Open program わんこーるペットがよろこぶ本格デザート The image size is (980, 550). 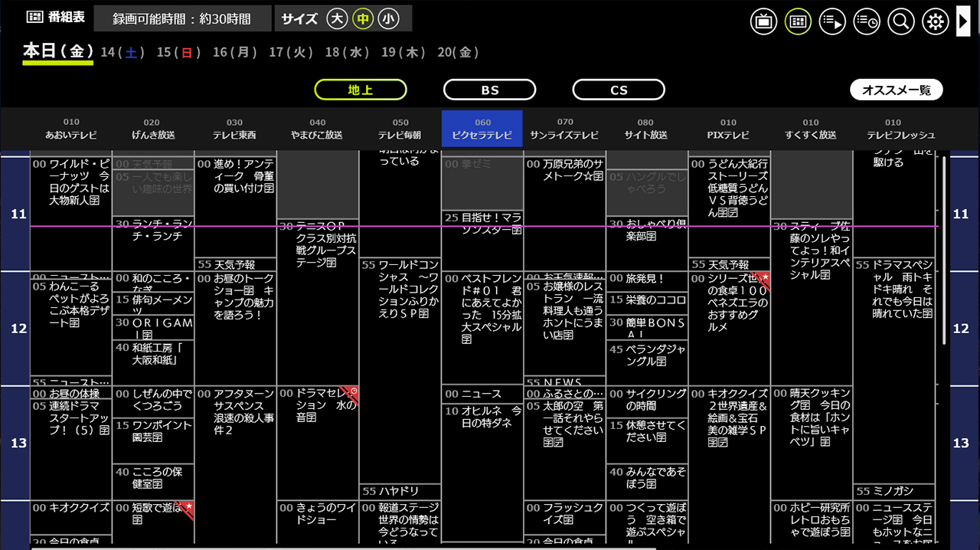71,328
